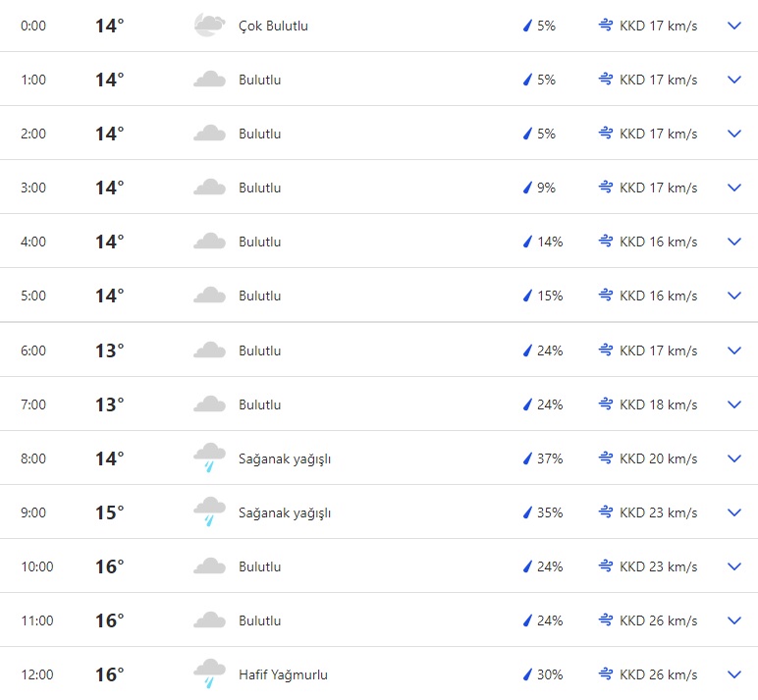This screenshot has width=758, height=700.
Task: Click the cloud icon in the 3:00 row
Action: coord(209,188)
